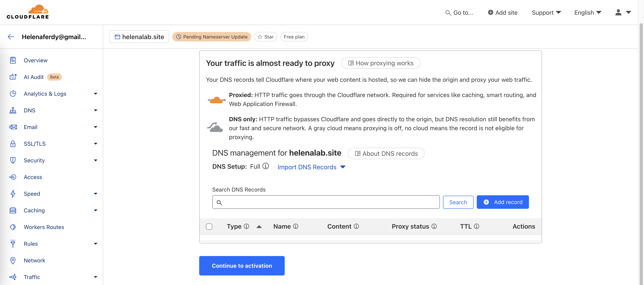Open the Overview sidebar item
The image size is (644, 285).
point(36,60)
